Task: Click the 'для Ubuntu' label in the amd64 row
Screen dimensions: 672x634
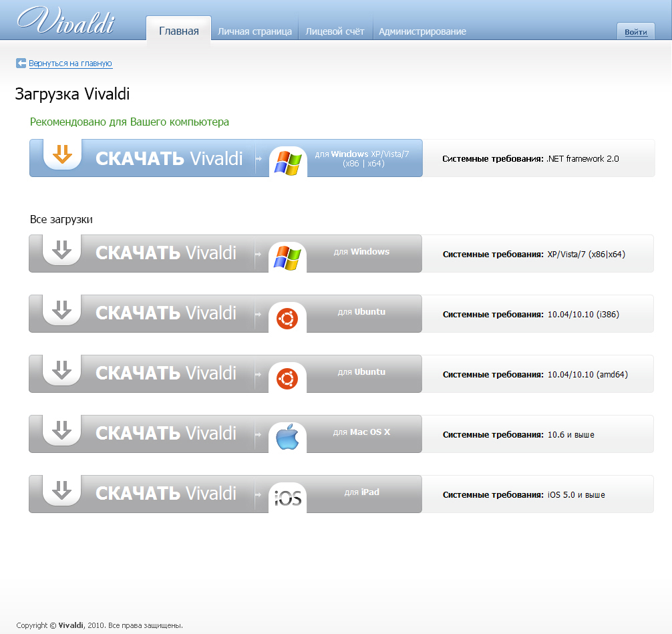Action: 361,371
